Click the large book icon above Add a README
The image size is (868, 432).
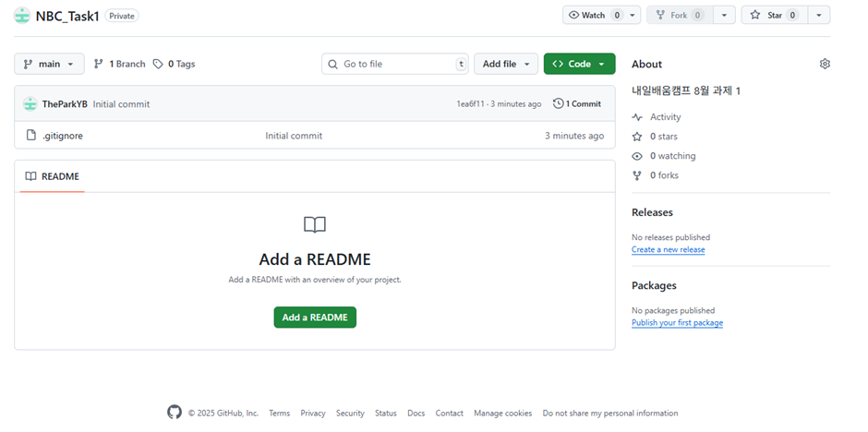click(x=315, y=224)
